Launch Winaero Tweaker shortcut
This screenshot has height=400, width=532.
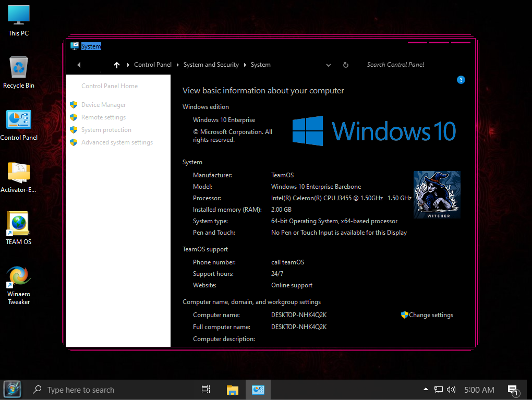pyautogui.click(x=19, y=285)
